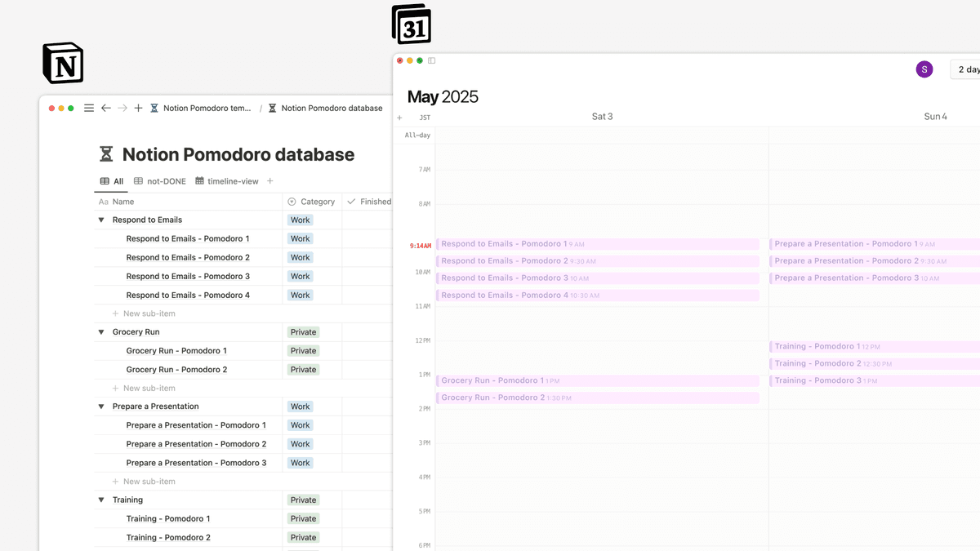Switch to the All view tab
The image size is (980, 551).
coord(112,181)
